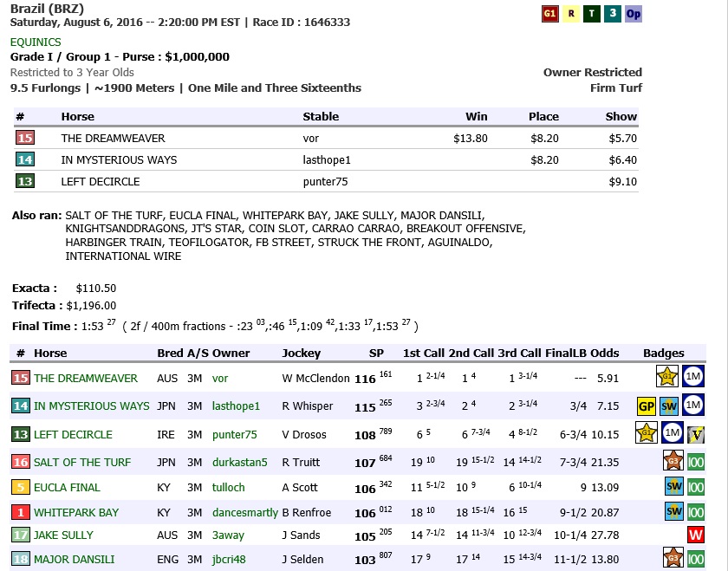Click the 5.91 odds value
This screenshot has height=571, width=728.
pyautogui.click(x=608, y=379)
